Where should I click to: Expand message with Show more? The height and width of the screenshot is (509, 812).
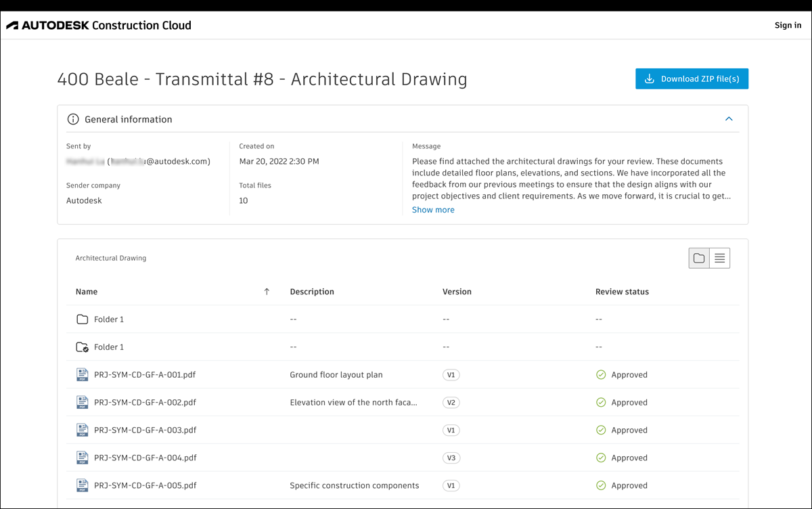(433, 210)
